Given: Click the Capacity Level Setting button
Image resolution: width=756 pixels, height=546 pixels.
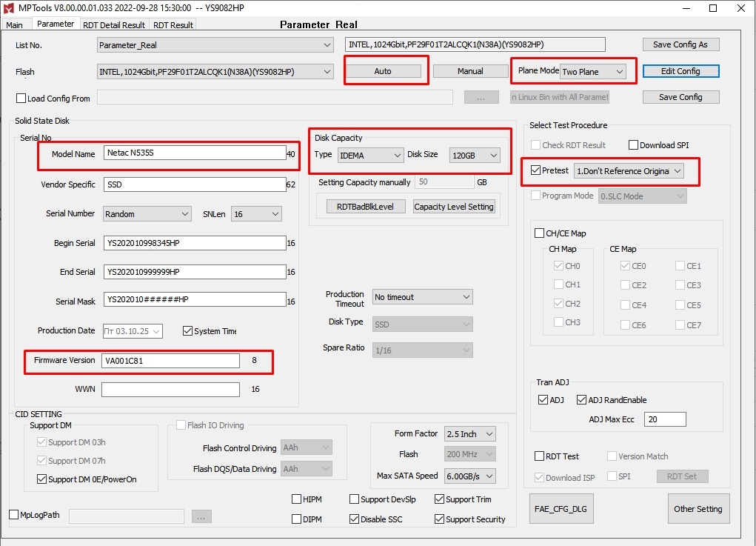Looking at the screenshot, I should (454, 207).
